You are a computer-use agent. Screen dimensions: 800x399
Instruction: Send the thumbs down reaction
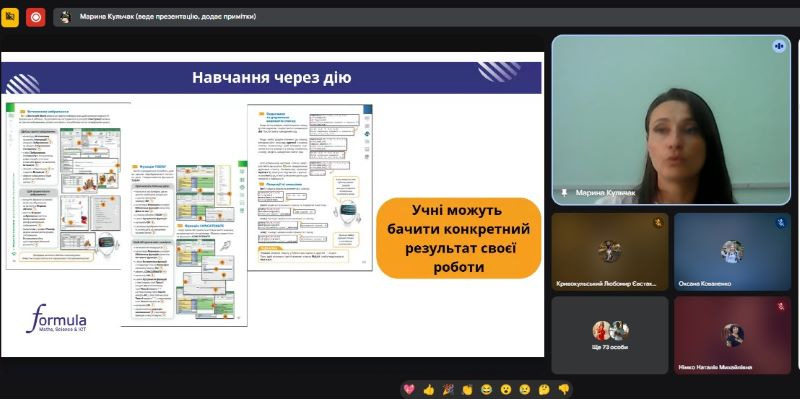563,389
